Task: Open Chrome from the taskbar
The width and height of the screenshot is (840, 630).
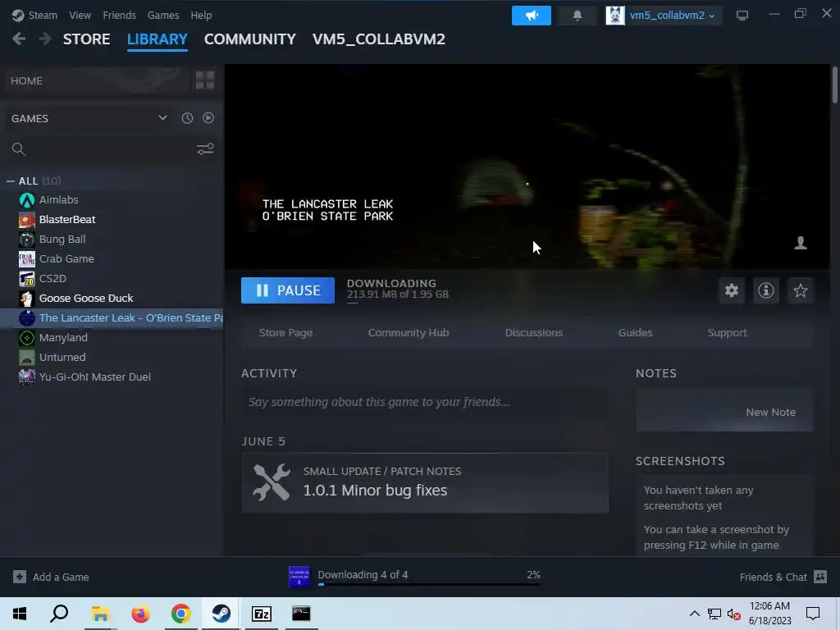Action: (x=181, y=614)
